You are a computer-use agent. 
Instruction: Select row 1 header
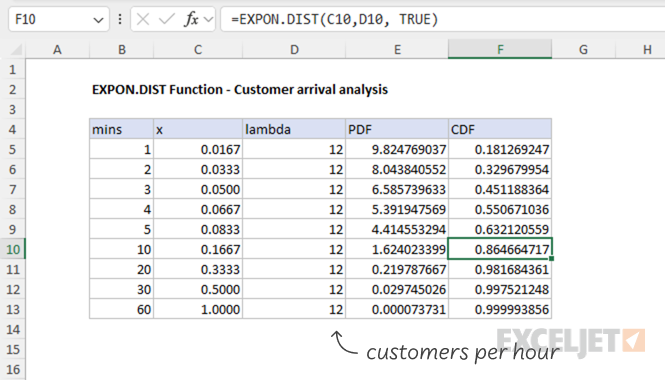pos(13,69)
